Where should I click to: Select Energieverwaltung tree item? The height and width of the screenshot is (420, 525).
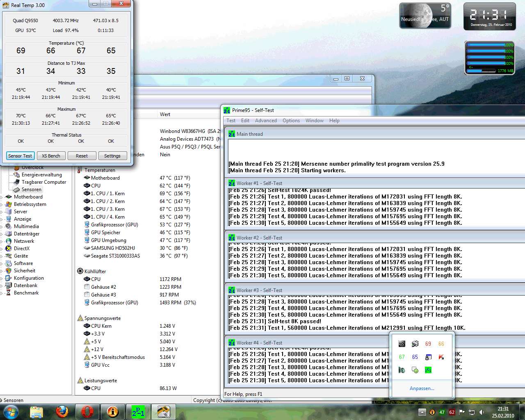coord(42,175)
